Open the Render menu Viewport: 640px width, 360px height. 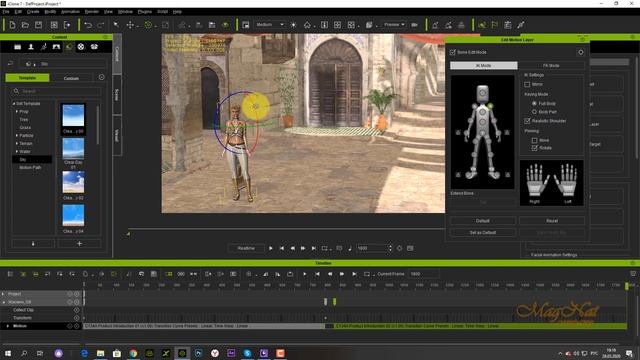[91, 11]
